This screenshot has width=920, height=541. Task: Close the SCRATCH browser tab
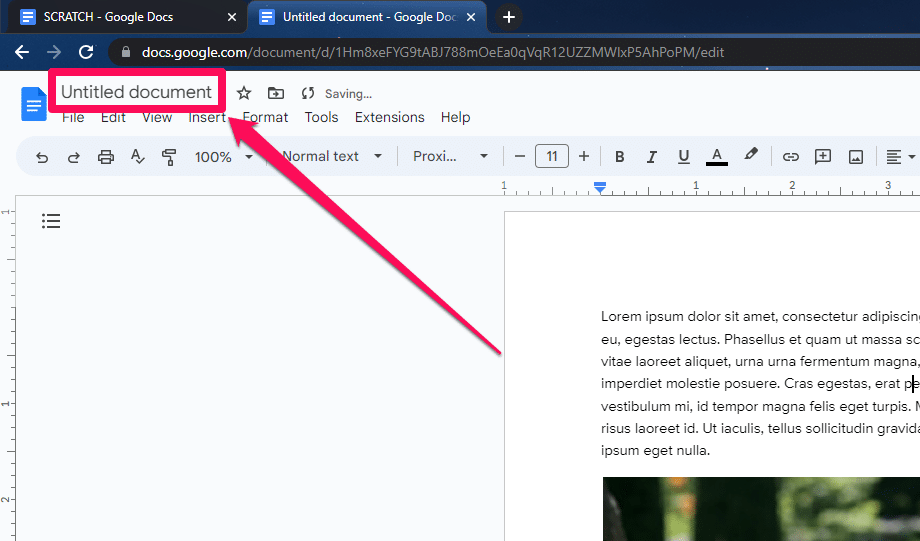pos(232,17)
